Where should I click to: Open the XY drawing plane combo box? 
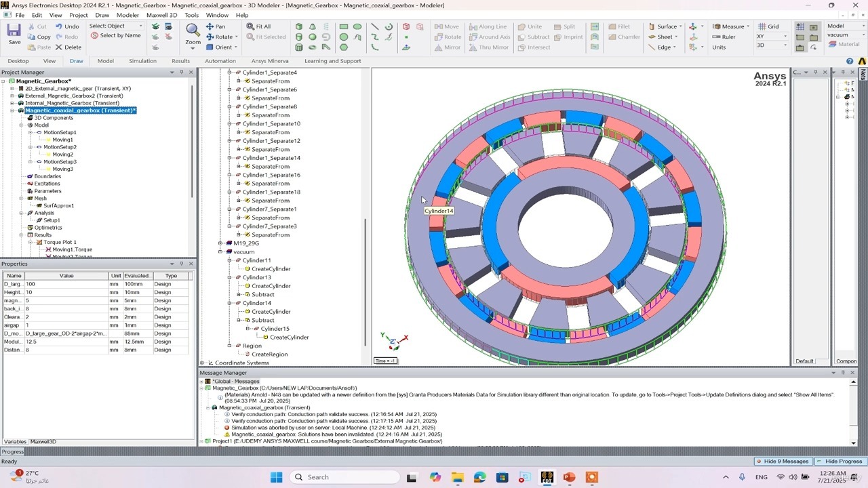pyautogui.click(x=772, y=36)
